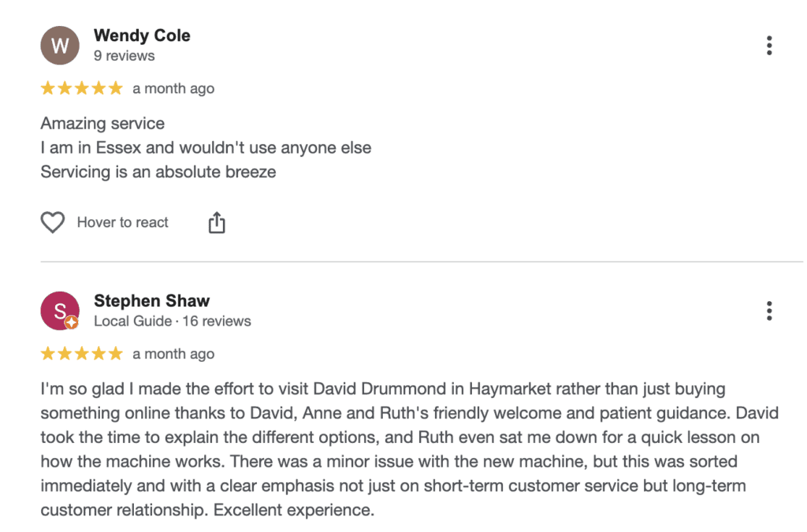The image size is (807, 532).
Task: Click the share icon under Wendy's review
Action: pos(217,223)
